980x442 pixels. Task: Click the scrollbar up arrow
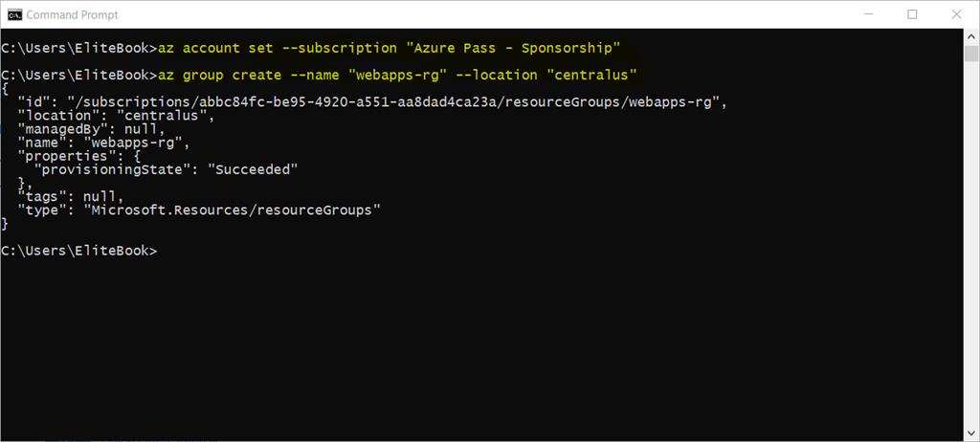(x=970, y=37)
